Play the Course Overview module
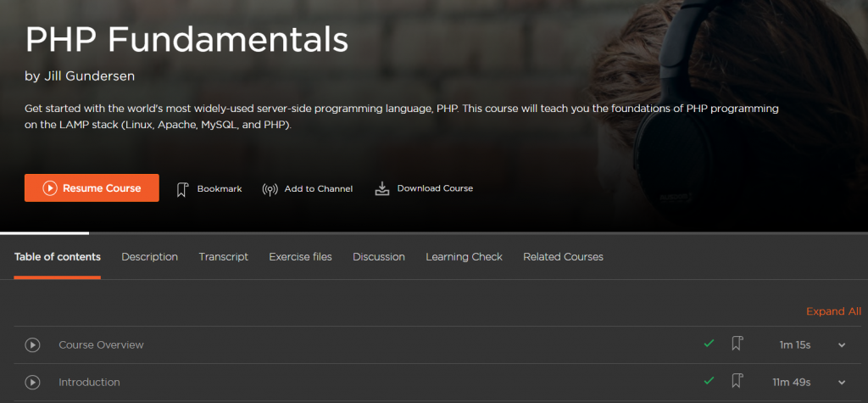 click(33, 344)
